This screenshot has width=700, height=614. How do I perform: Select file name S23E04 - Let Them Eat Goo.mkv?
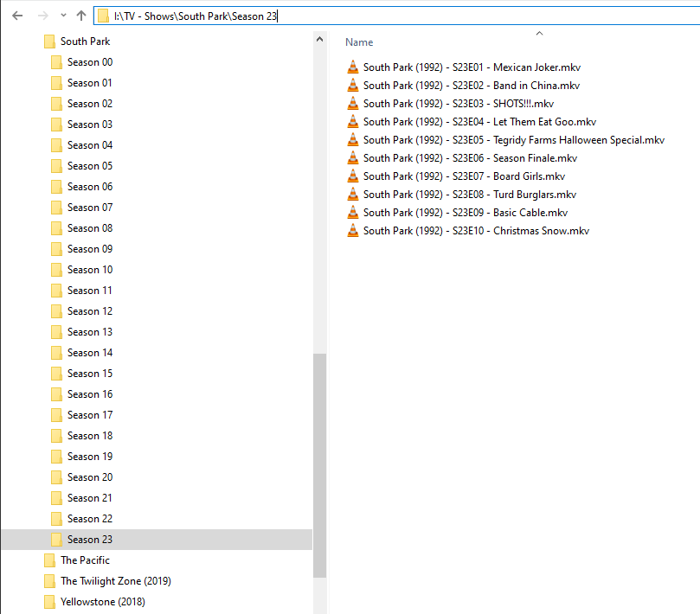[480, 122]
